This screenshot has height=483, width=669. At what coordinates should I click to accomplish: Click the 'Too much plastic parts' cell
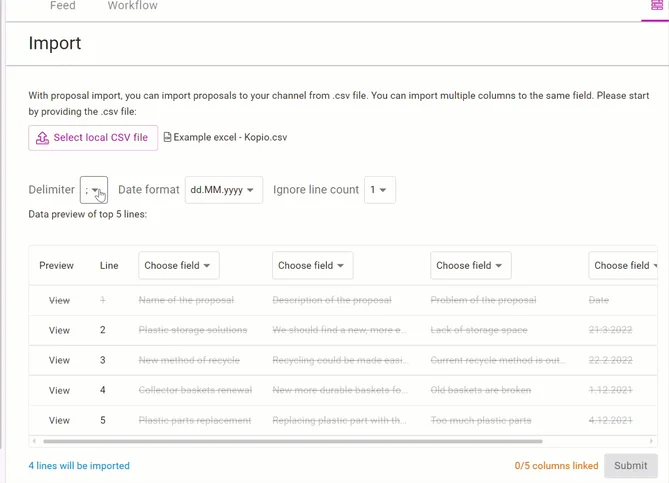coord(481,420)
